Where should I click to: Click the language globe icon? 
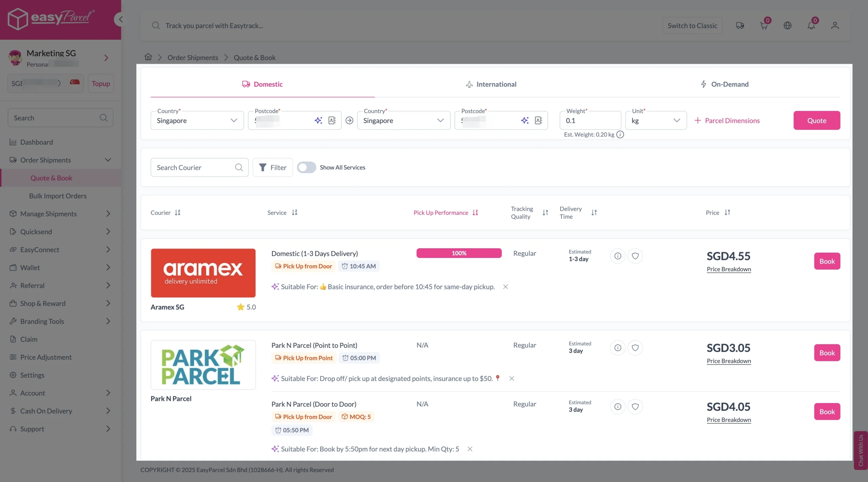point(787,25)
